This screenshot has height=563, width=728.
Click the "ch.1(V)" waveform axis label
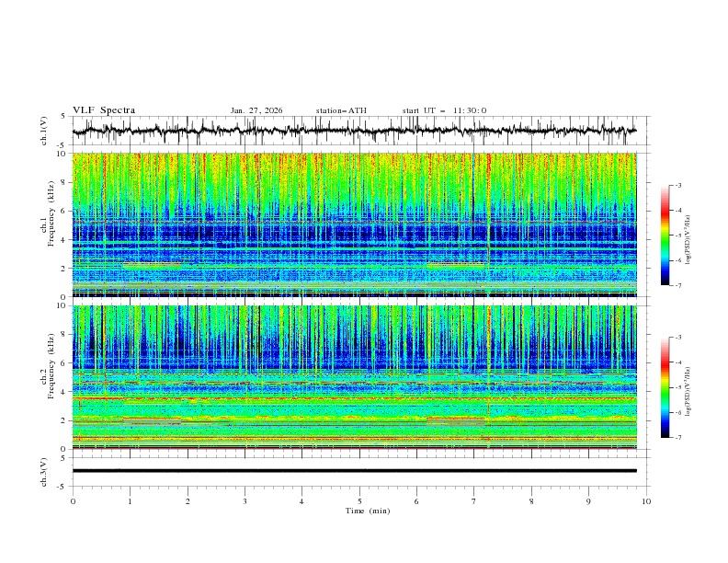[x=44, y=131]
